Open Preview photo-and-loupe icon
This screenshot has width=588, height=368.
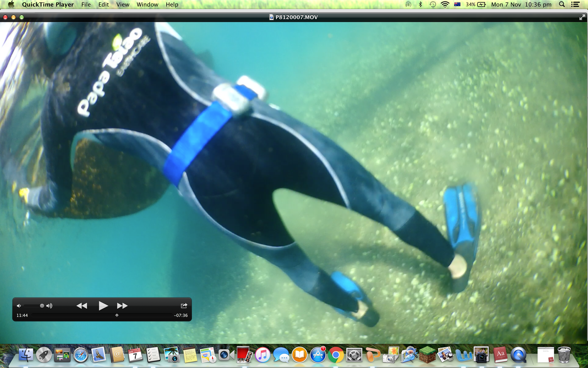[x=409, y=355]
